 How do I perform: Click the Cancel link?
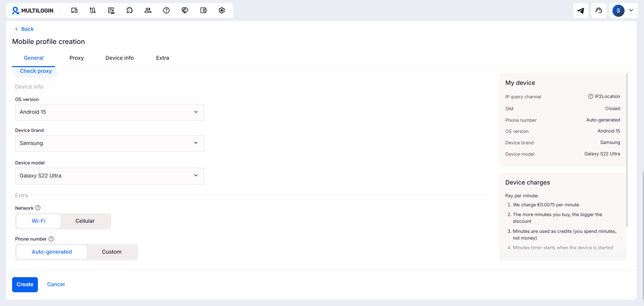coord(56,285)
